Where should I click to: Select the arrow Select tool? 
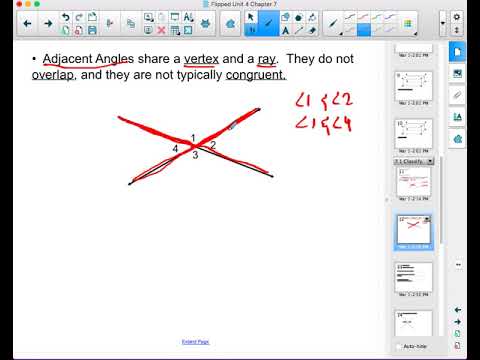click(x=251, y=17)
